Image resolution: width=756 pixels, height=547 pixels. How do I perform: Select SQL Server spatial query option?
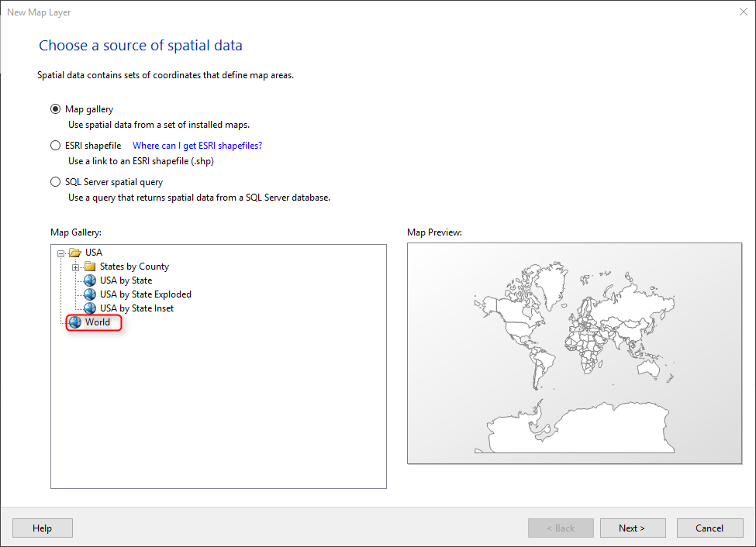point(56,182)
